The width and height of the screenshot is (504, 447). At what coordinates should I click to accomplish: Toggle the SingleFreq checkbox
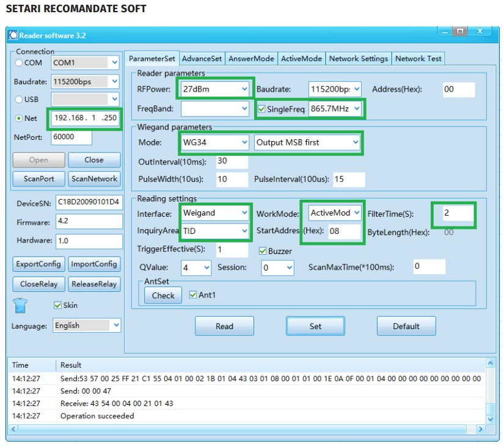point(261,109)
